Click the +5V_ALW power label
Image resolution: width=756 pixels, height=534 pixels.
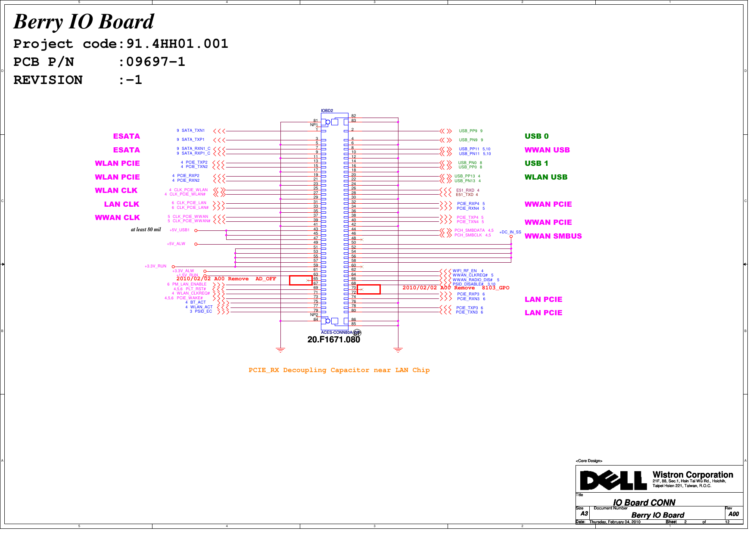pos(176,244)
